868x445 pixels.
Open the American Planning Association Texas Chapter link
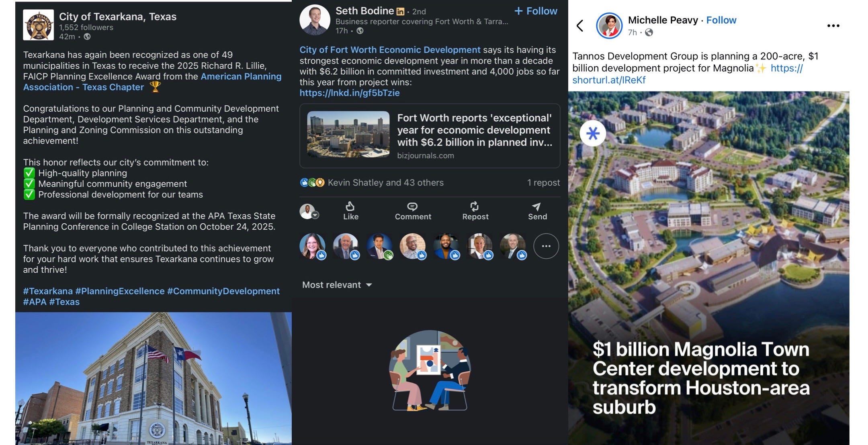point(152,82)
